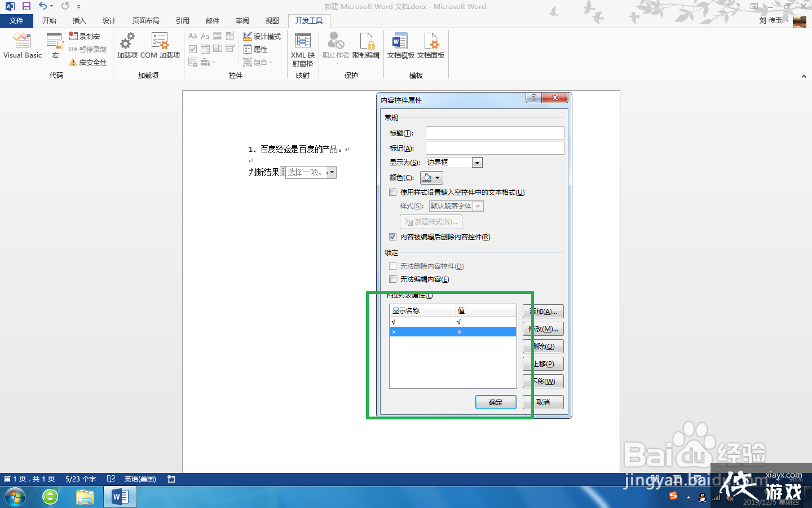Open control Properties (属性) in ribbon
Image resolution: width=812 pixels, height=508 pixels.
pyautogui.click(x=255, y=49)
